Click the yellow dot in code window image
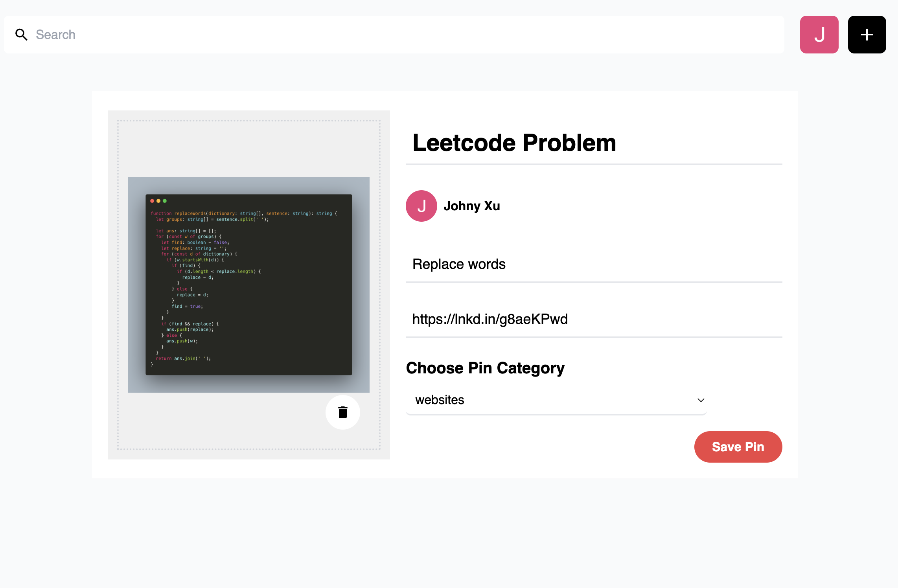The width and height of the screenshot is (898, 588). 158,201
